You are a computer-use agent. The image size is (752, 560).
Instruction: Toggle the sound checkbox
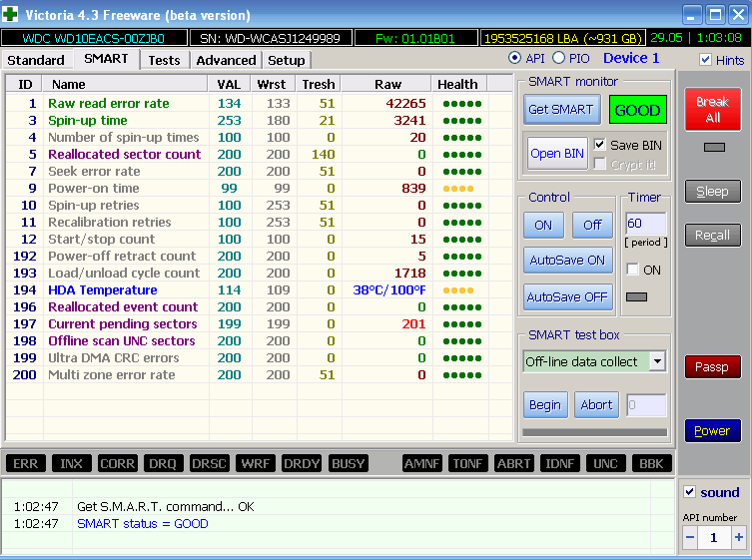pos(689,492)
